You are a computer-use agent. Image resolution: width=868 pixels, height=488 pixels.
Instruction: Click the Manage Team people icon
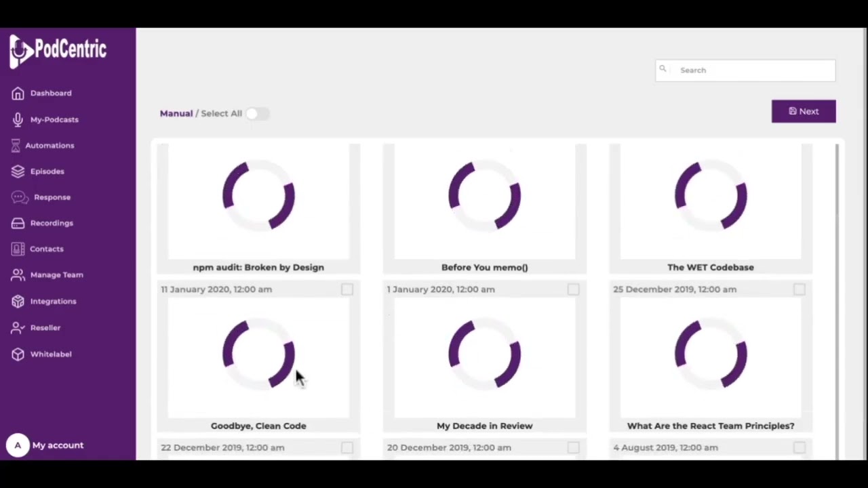point(18,275)
